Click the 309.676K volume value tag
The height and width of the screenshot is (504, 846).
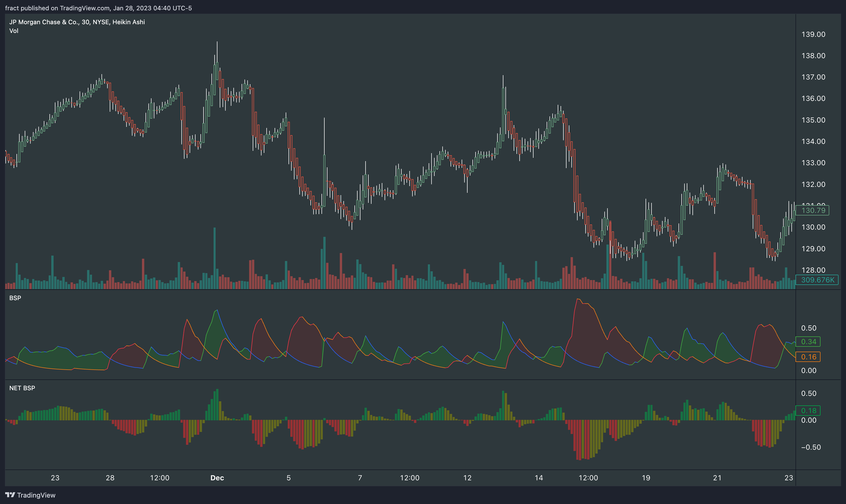(x=817, y=280)
